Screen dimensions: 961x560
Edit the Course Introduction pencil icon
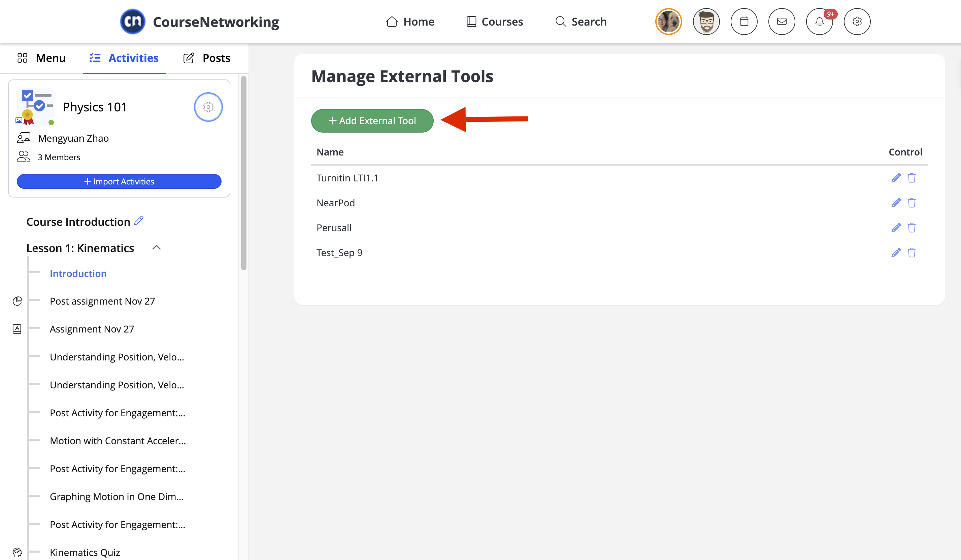click(139, 221)
